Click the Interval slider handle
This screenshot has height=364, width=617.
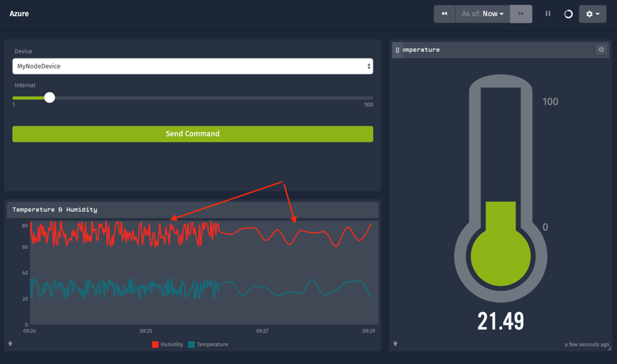point(49,97)
